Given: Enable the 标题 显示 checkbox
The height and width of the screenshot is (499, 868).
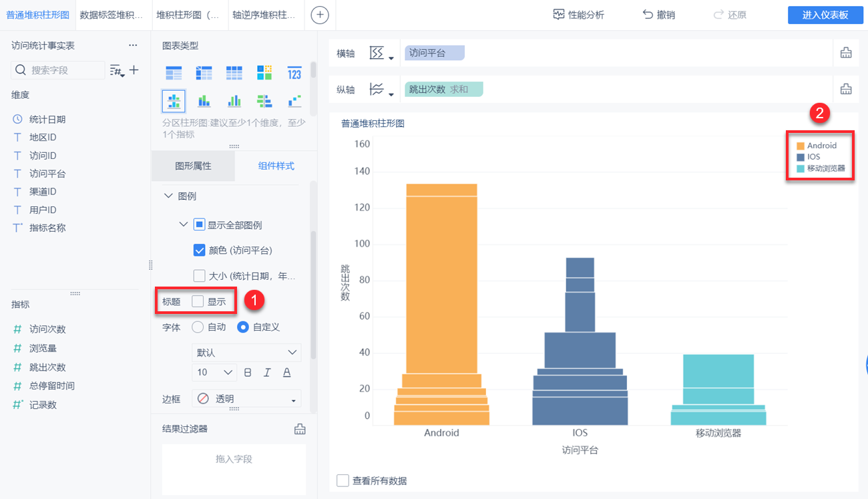Looking at the screenshot, I should [x=198, y=302].
